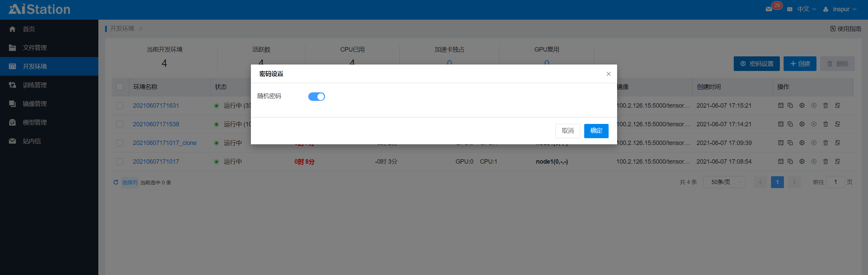
Task: Close the 密码设置 dialog with the X
Action: [x=608, y=74]
